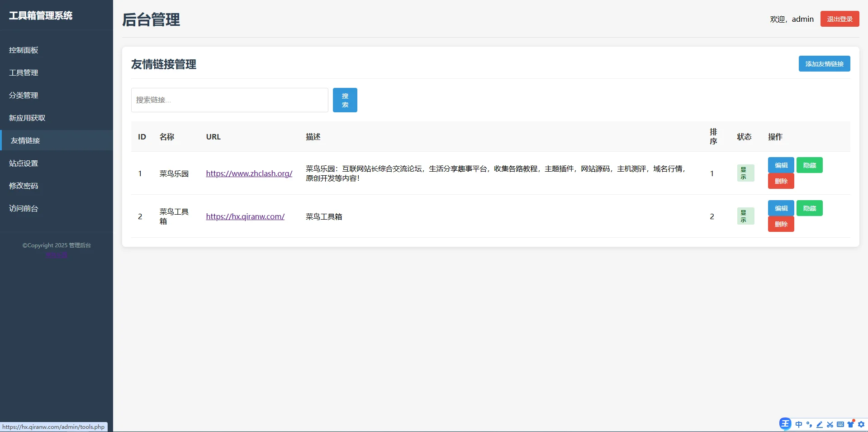
Task: Open the https://www.zhclash.org/ link
Action: coord(249,173)
